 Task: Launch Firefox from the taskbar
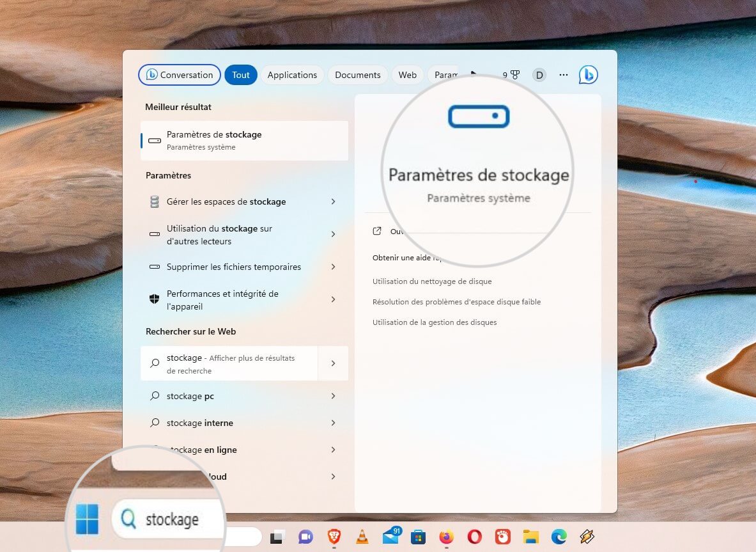click(447, 537)
